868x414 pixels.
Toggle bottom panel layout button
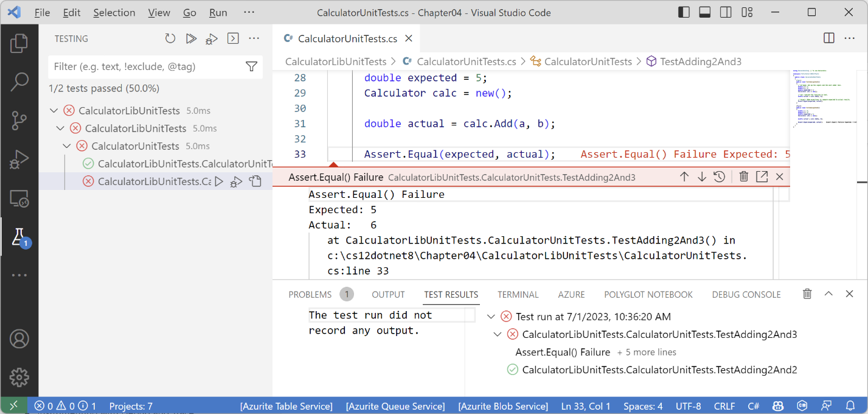(705, 12)
